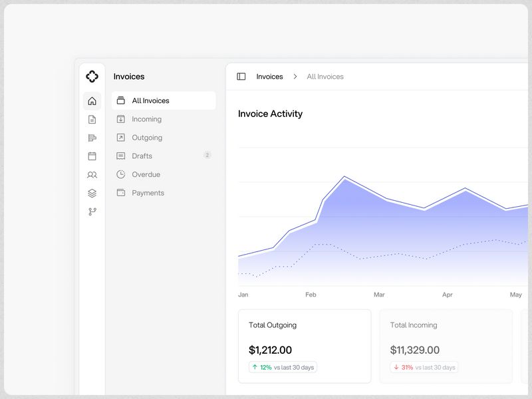Click the breadcrumb chevron separator
This screenshot has height=399, width=532.
[x=295, y=76]
